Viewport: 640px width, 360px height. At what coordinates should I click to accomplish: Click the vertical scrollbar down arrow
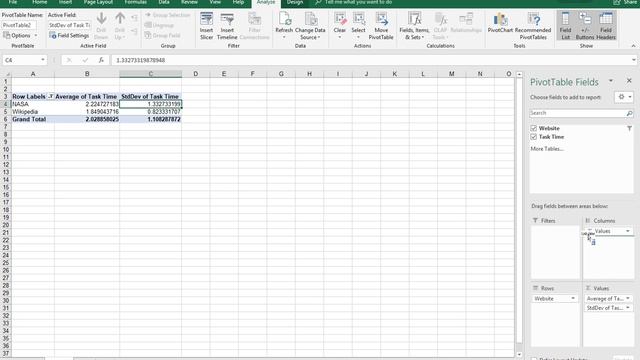pyautogui.click(x=519, y=354)
